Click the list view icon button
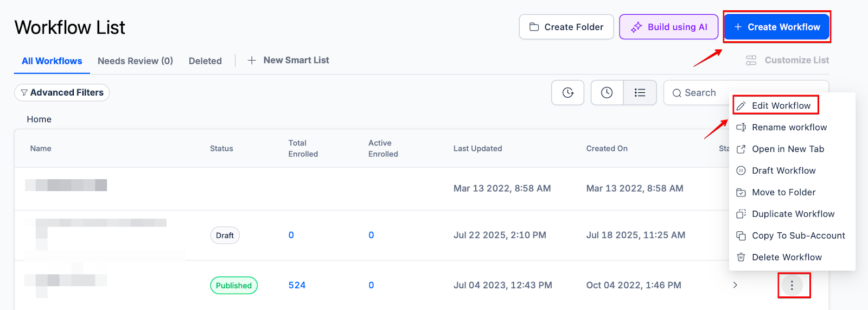Viewport: 868px width, 310px height. click(640, 93)
